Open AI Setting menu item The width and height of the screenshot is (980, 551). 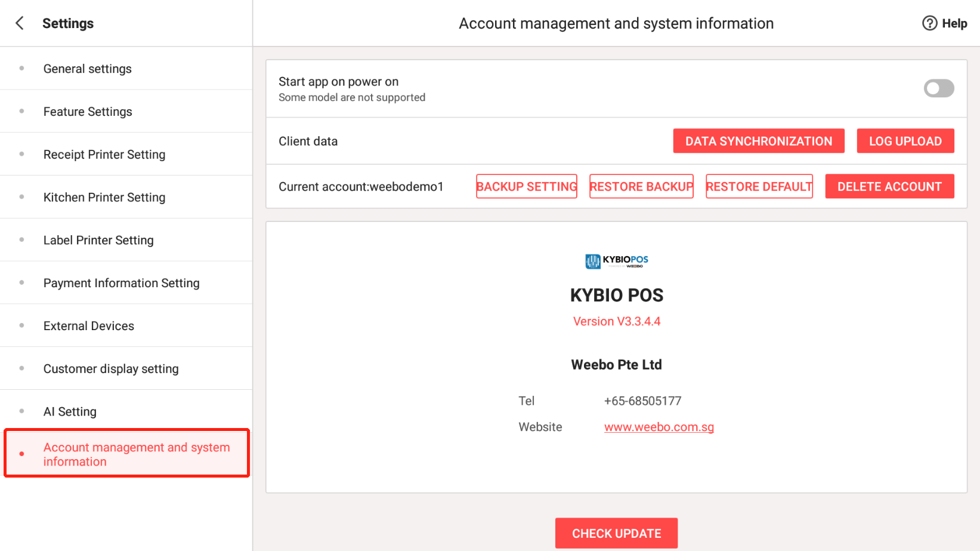click(x=126, y=412)
